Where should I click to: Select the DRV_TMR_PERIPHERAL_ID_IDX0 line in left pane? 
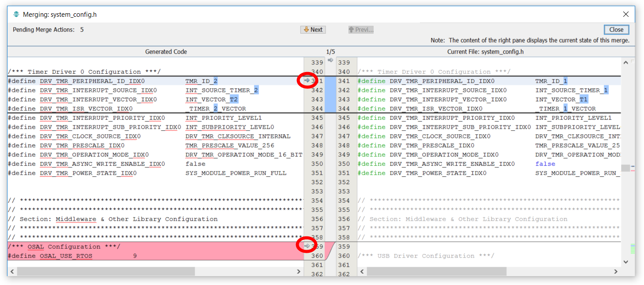click(x=88, y=80)
